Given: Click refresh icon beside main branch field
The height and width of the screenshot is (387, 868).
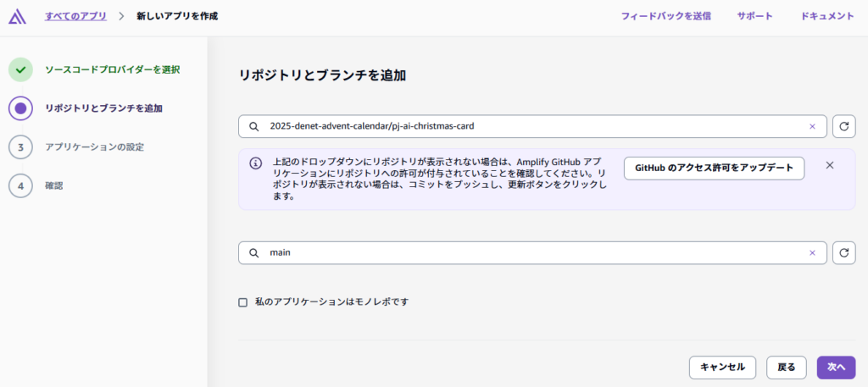Looking at the screenshot, I should [x=843, y=252].
